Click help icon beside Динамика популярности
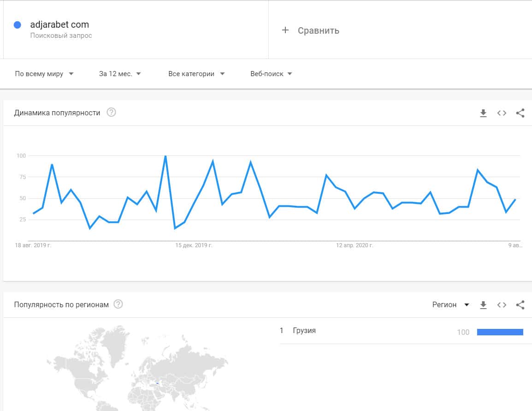This screenshot has height=411, width=532. pyautogui.click(x=111, y=113)
